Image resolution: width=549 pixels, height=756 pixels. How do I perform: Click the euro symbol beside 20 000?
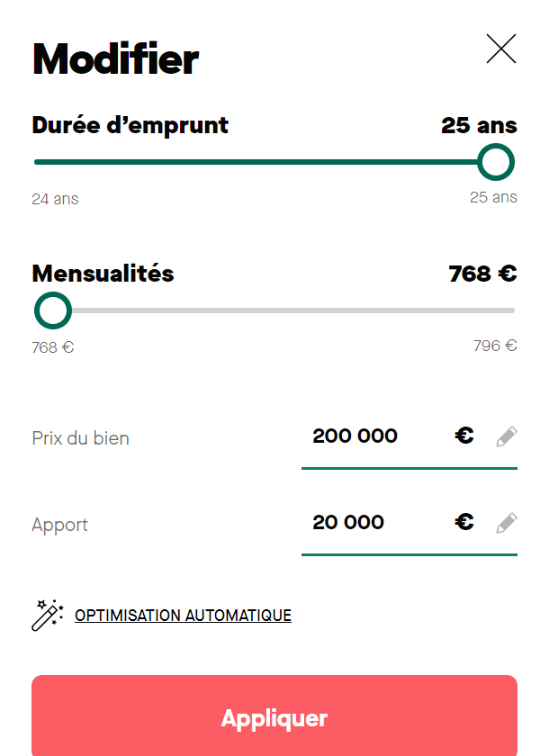coord(463,522)
